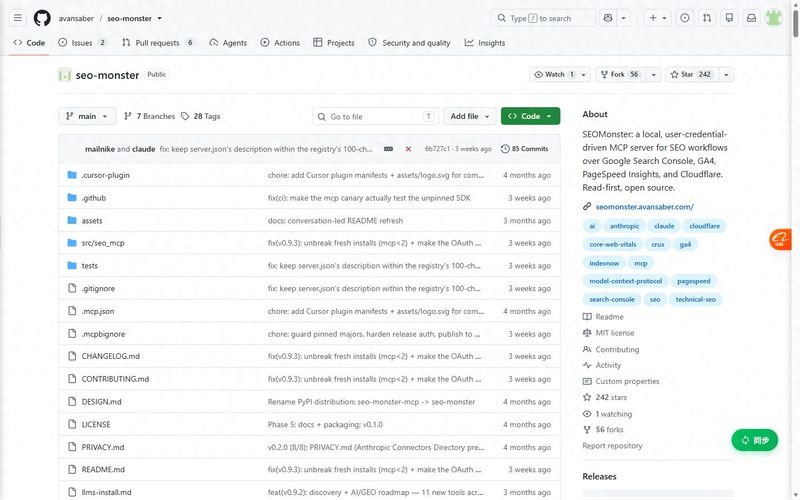Click the failed status X on latest commit

(408, 149)
